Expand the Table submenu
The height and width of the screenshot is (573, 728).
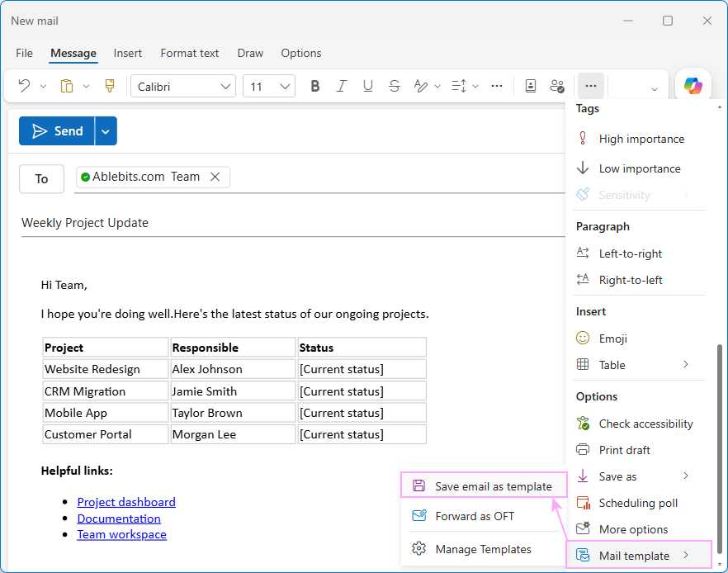(x=686, y=364)
